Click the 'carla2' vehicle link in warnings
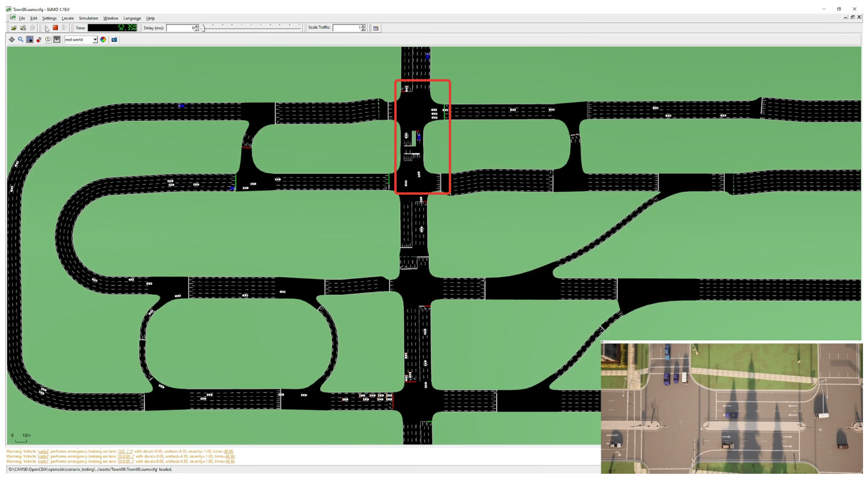 tap(43, 451)
